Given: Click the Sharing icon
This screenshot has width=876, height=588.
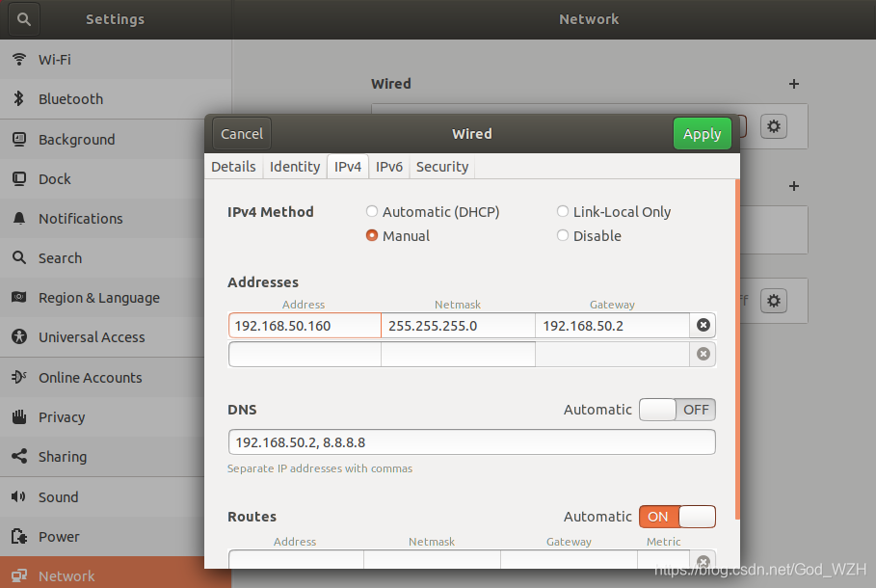Looking at the screenshot, I should click(x=19, y=456).
